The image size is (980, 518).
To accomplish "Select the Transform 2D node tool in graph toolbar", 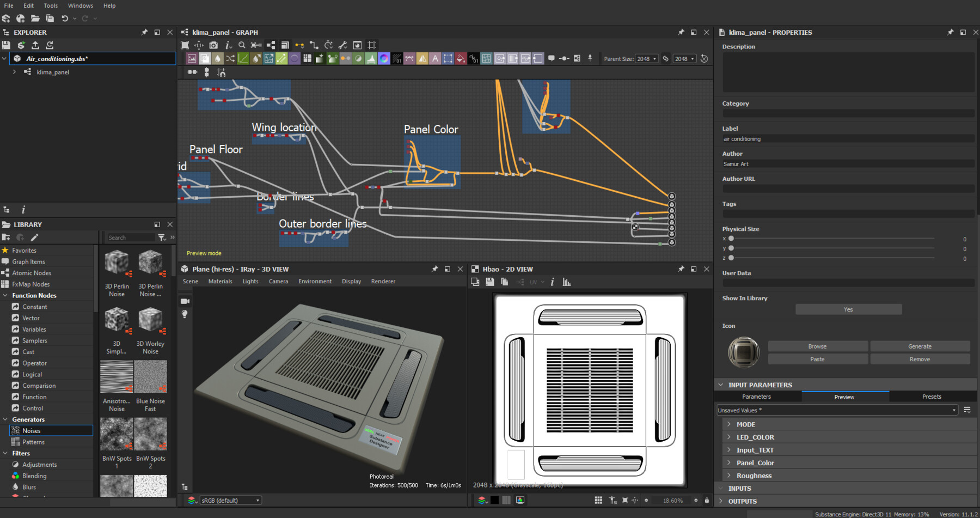I will (x=269, y=58).
